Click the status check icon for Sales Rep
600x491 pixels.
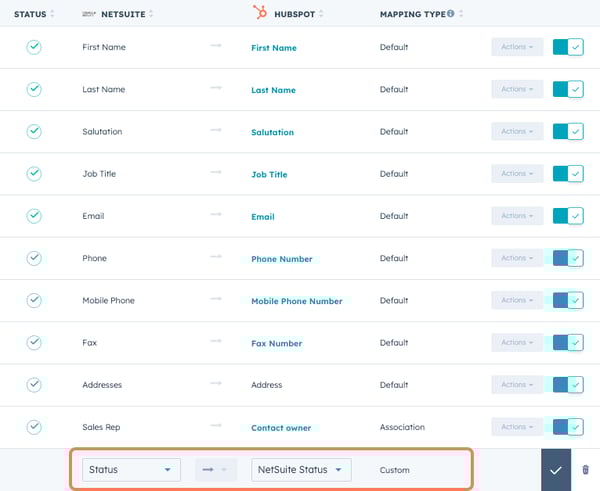coord(34,427)
